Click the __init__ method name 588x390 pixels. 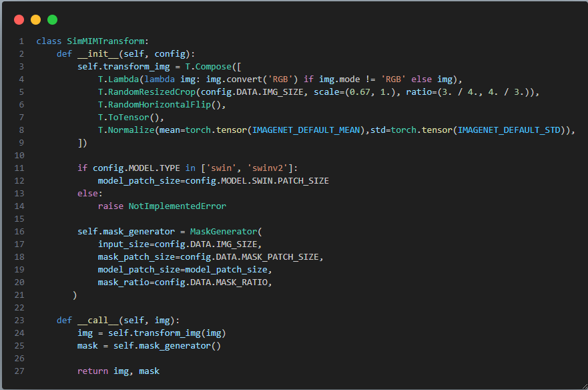(98, 53)
